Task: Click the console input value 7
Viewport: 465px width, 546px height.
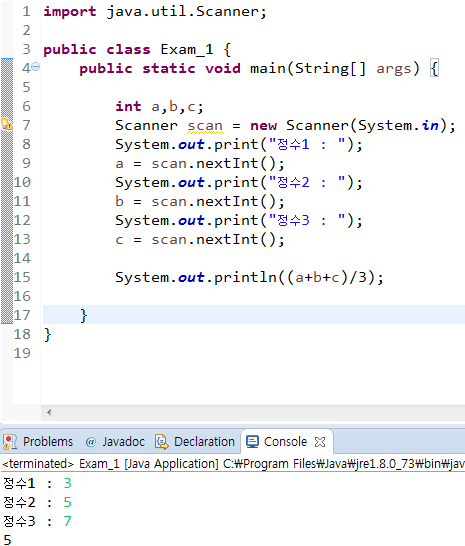Action: coord(68,521)
